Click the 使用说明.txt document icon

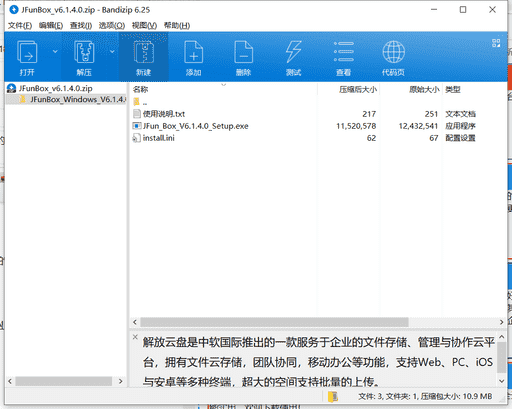137,114
